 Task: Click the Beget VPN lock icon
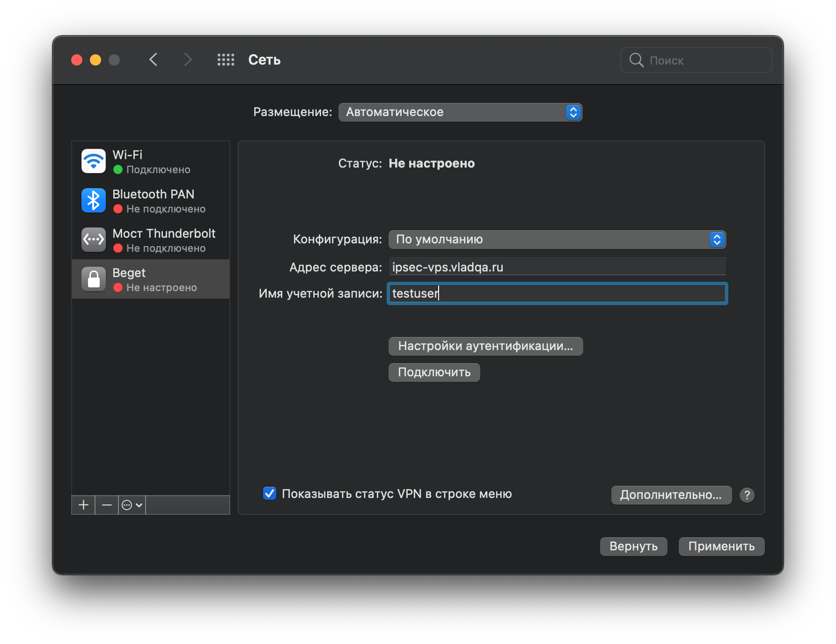(x=94, y=279)
